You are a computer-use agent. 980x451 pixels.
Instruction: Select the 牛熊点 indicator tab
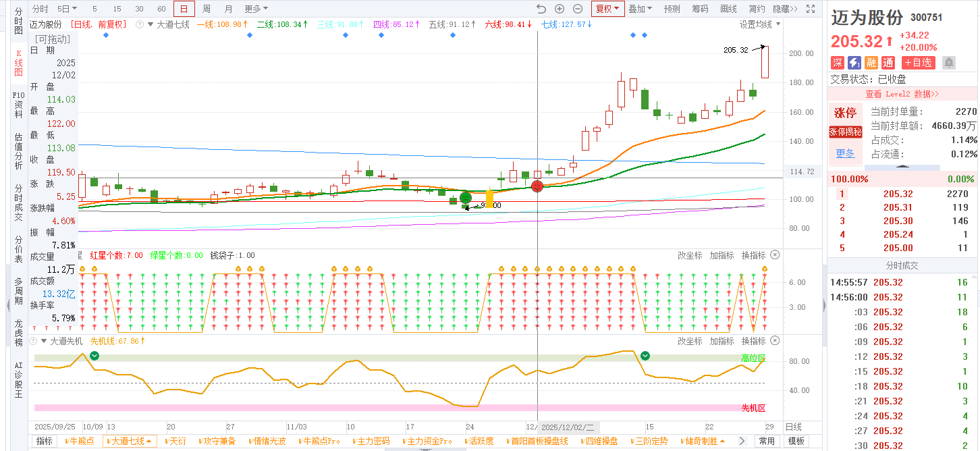pos(80,441)
